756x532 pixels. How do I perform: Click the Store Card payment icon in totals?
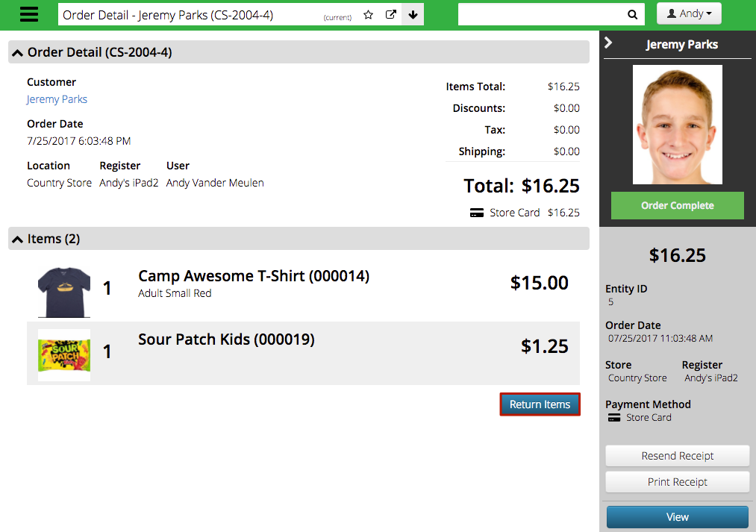477,213
